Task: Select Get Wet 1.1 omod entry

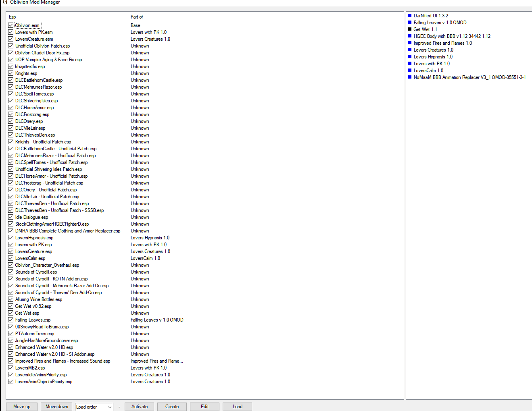Action: (x=425, y=29)
